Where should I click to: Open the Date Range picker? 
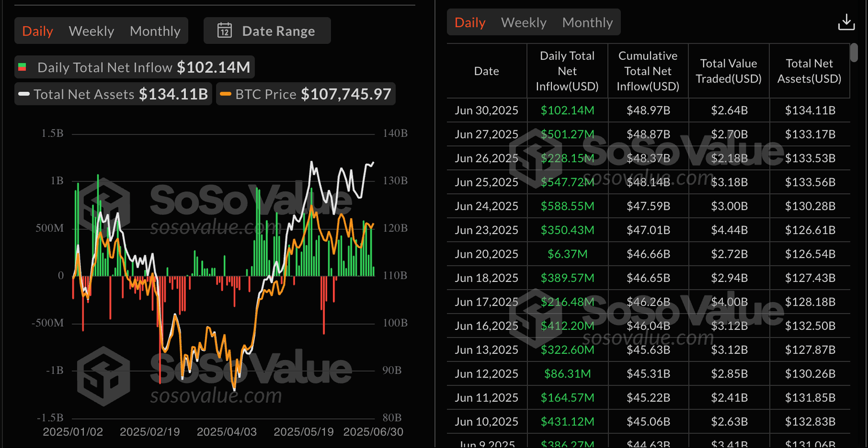click(267, 31)
